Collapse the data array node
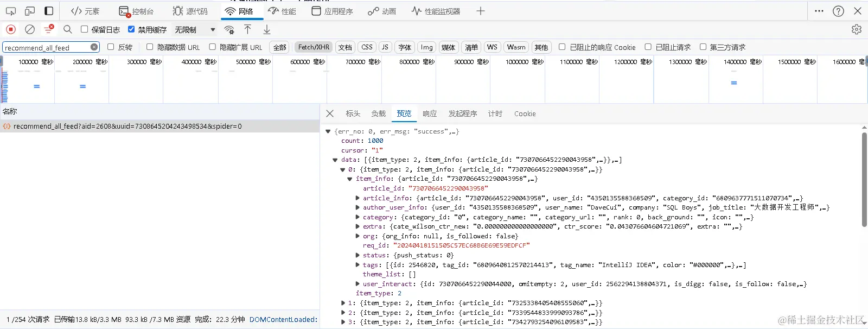 click(335, 160)
